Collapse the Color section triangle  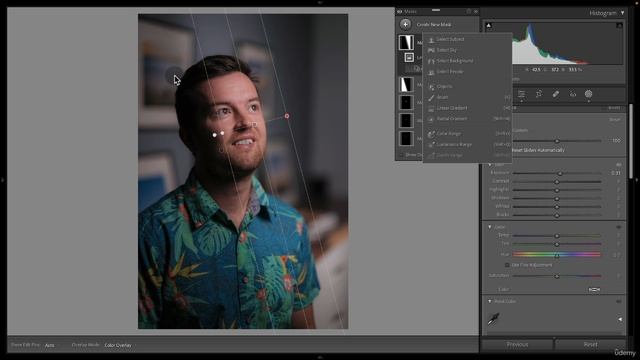pos(490,227)
